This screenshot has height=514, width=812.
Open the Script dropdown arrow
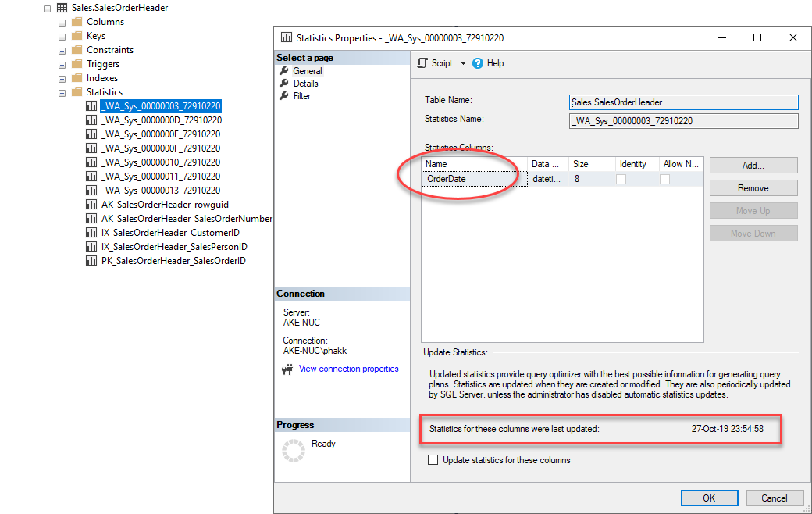pos(462,63)
